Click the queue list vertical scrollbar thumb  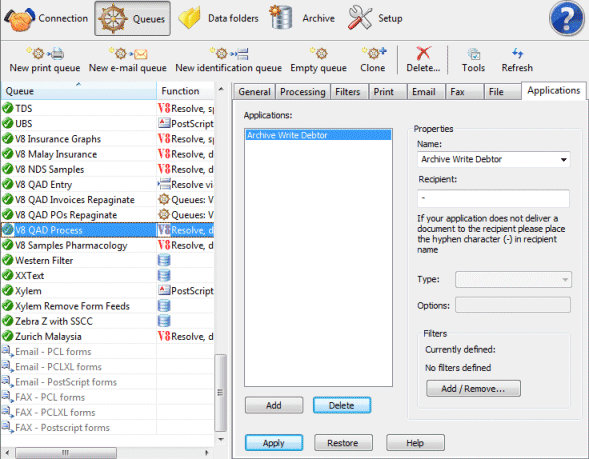220,393
